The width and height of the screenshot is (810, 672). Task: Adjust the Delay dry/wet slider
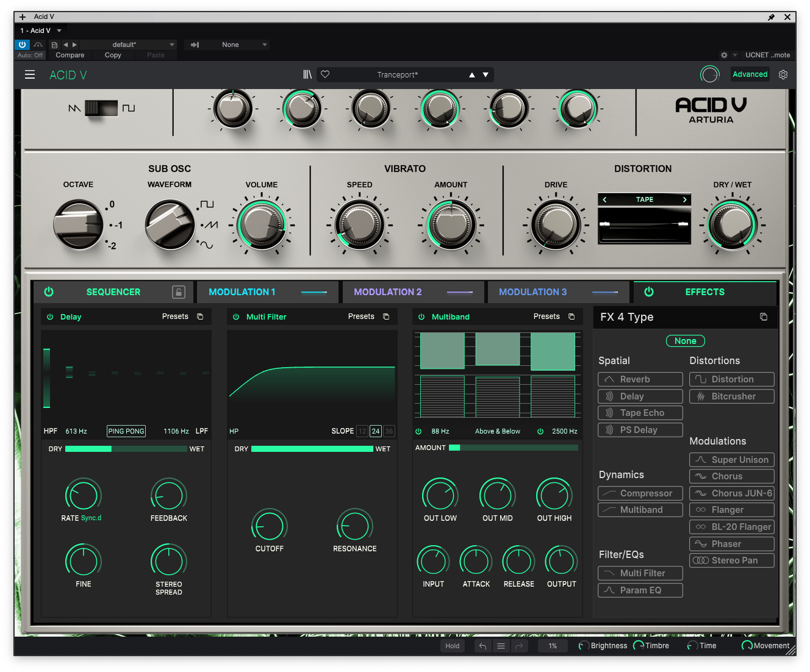126,449
